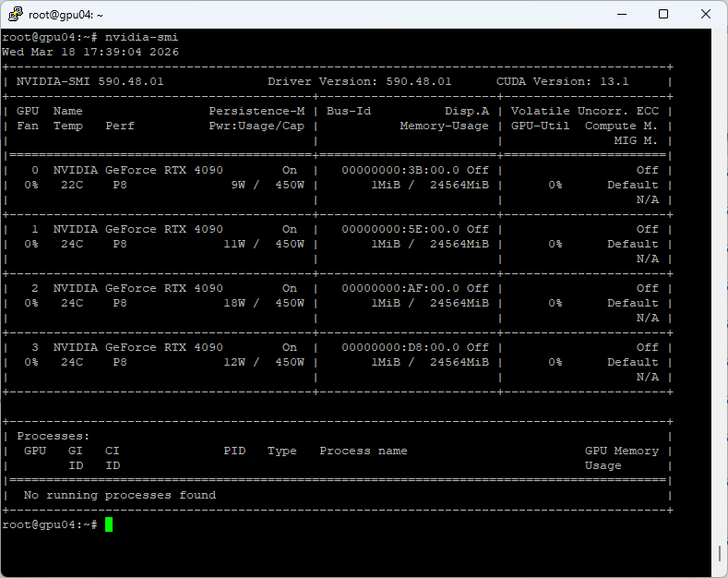This screenshot has height=578, width=728.
Task: Open the PuTTY system menu icon
Action: (15, 15)
